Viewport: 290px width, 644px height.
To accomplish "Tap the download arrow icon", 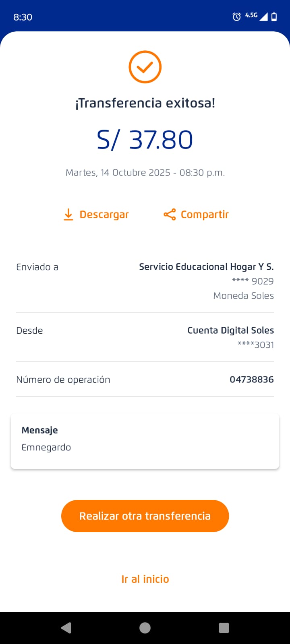I will click(68, 215).
